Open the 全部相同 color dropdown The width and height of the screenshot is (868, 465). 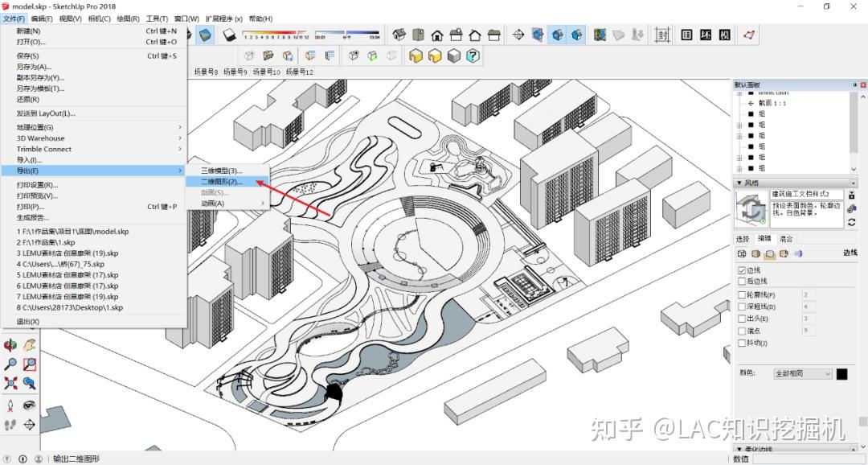point(803,373)
